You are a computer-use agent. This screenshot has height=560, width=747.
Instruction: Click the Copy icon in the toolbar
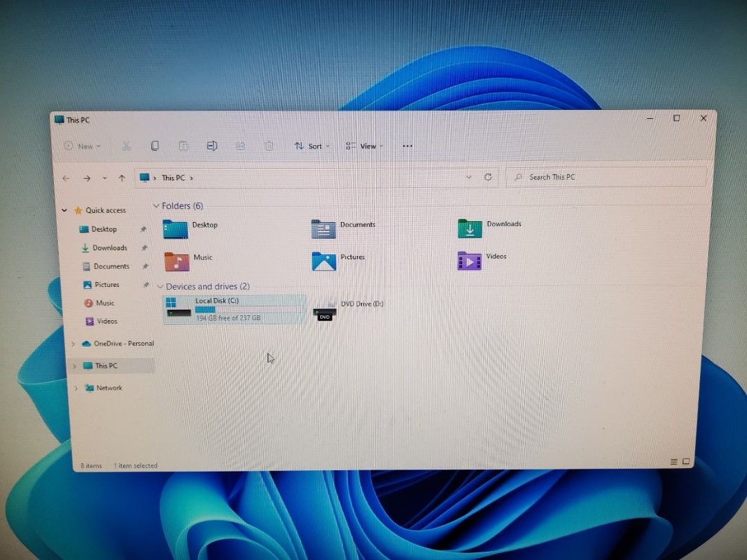[x=155, y=146]
